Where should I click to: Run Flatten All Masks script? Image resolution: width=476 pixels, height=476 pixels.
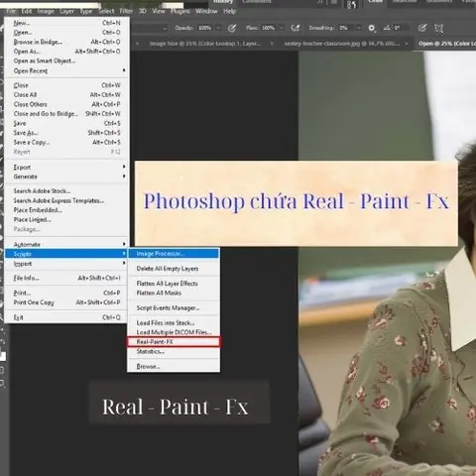point(174,293)
